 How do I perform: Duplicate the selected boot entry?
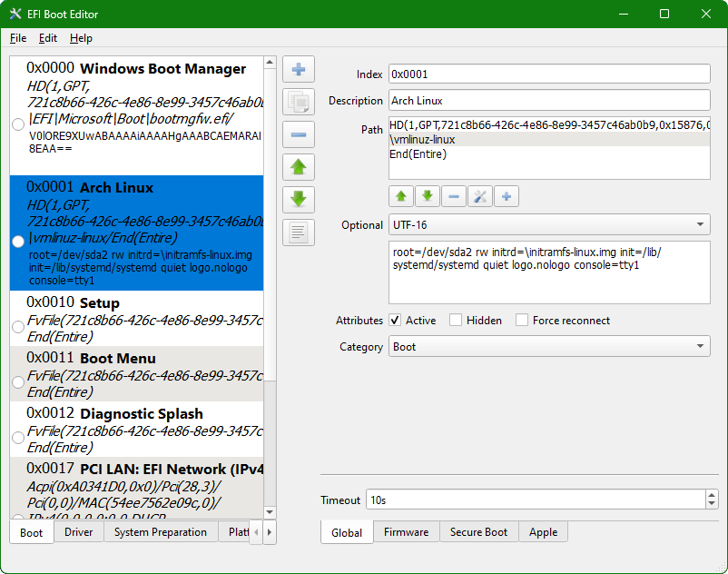pos(298,102)
